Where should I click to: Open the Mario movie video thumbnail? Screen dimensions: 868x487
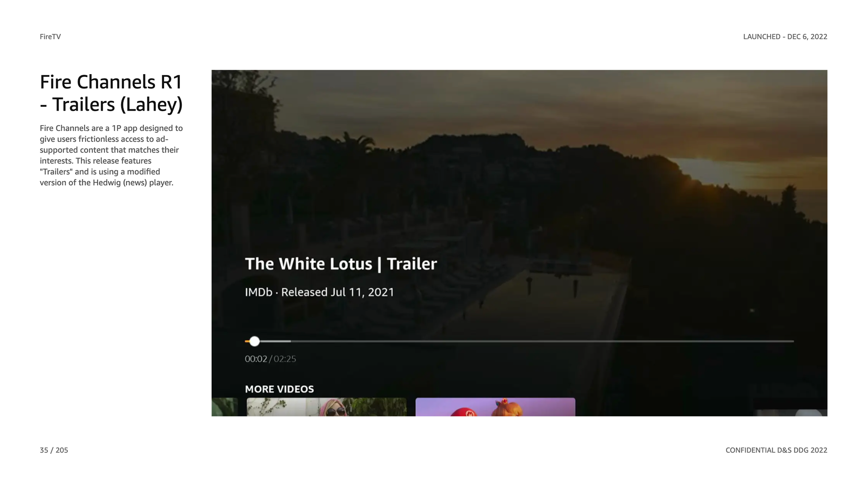[495, 407]
